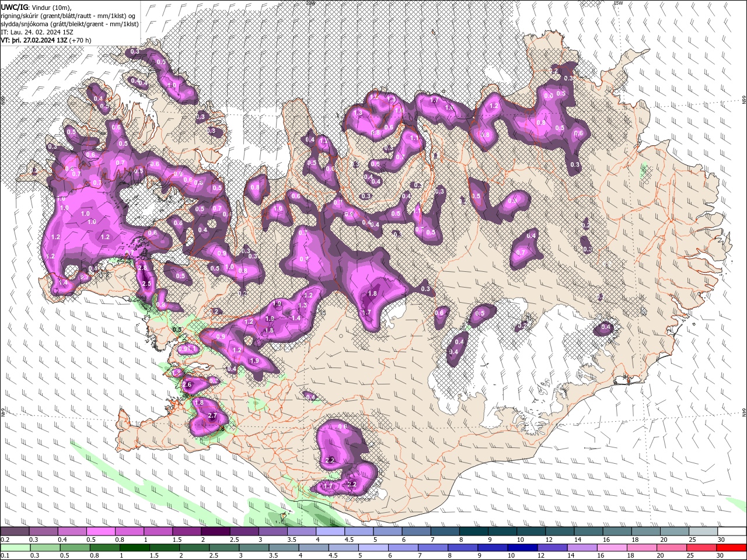Select the pink rain swatch between 18 and 20
Viewport: 747px width, 560px height.
tap(642, 547)
